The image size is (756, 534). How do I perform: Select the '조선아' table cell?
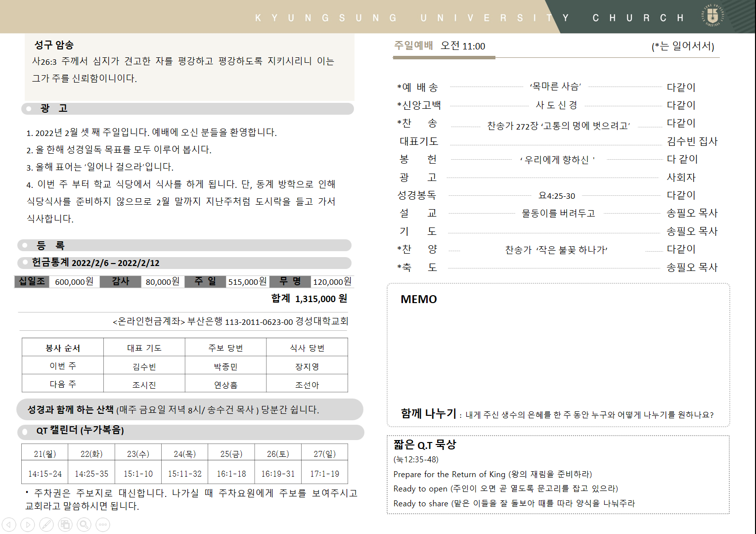tap(307, 384)
